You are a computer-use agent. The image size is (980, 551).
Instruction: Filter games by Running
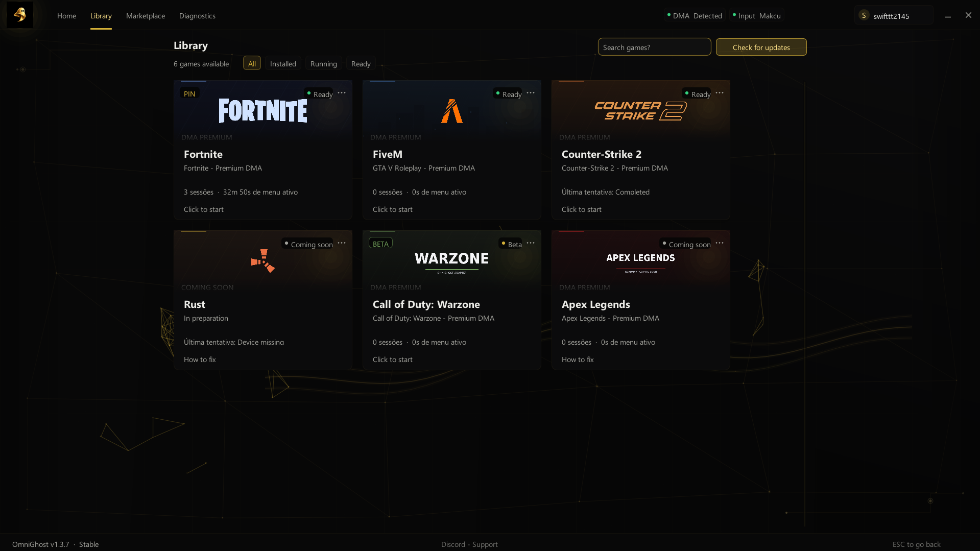[324, 63]
